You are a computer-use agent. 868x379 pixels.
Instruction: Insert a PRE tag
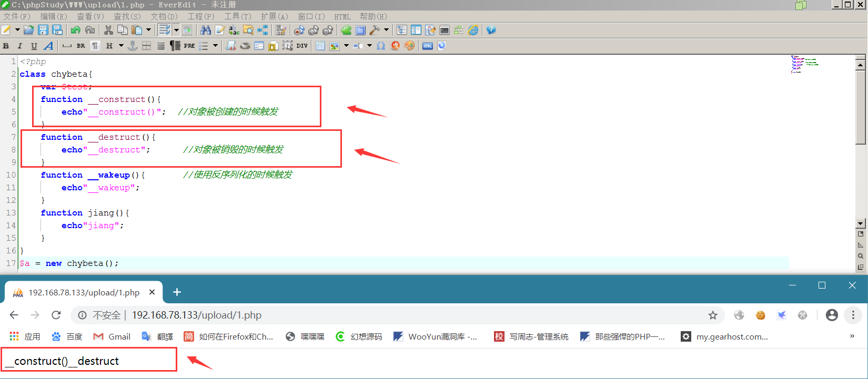pyautogui.click(x=189, y=46)
